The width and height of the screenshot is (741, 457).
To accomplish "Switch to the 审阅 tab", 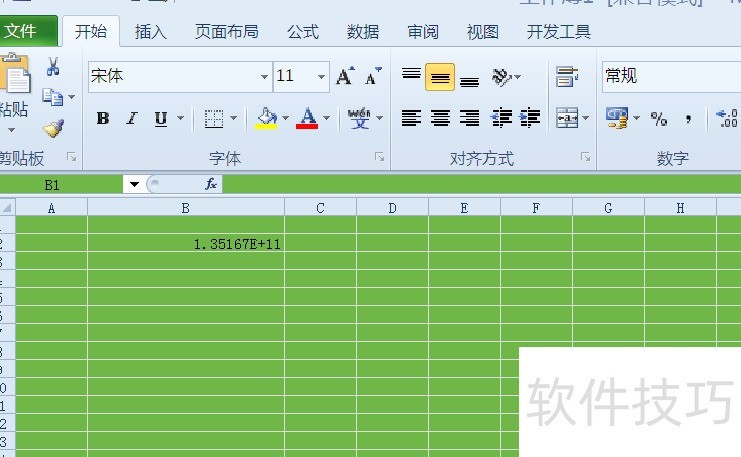I will (x=423, y=32).
